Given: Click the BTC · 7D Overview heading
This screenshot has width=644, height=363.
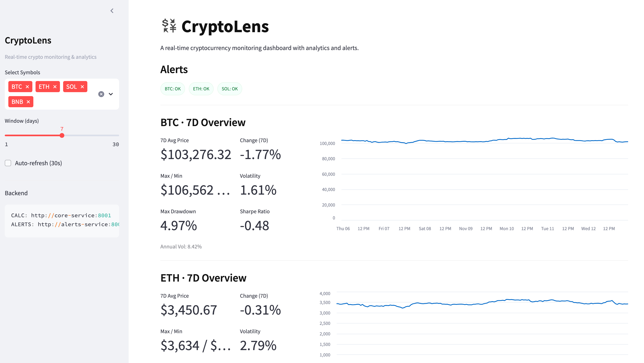Looking at the screenshot, I should (203, 122).
